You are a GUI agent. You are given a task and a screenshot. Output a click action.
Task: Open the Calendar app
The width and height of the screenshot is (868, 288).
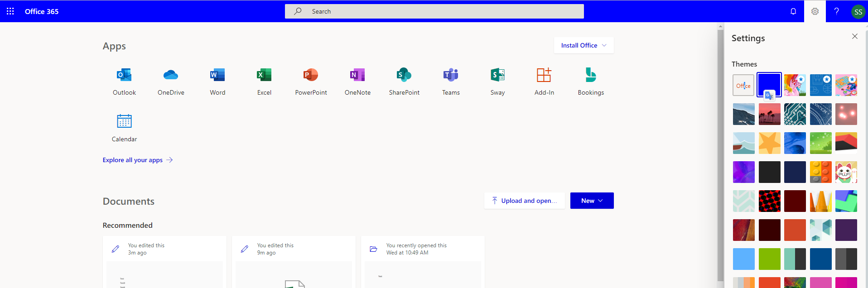click(x=124, y=128)
